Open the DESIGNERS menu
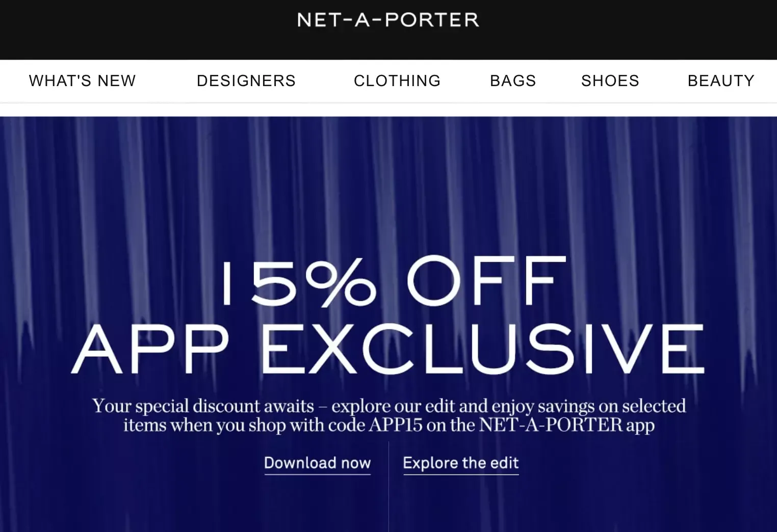This screenshot has width=777, height=532. click(246, 81)
